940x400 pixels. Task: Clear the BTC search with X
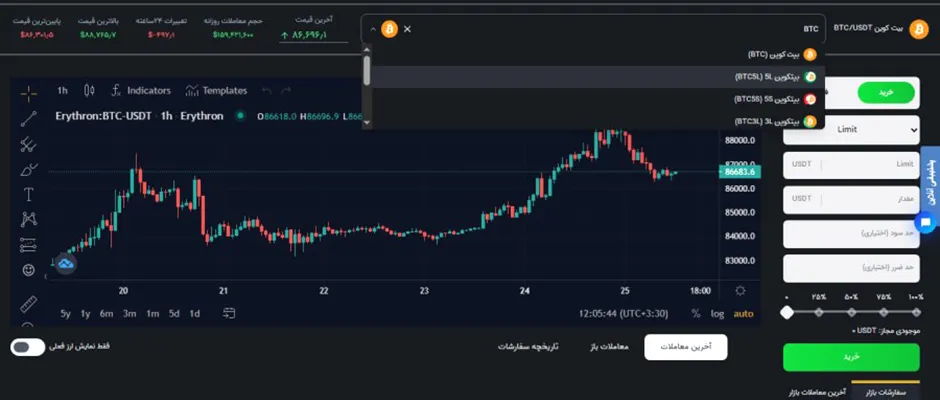coord(408,29)
